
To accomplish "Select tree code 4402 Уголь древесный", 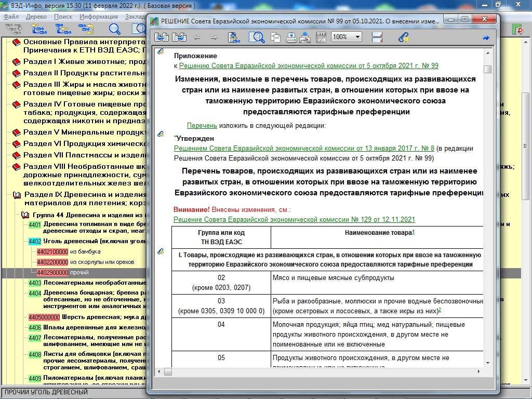I will 35,242.
